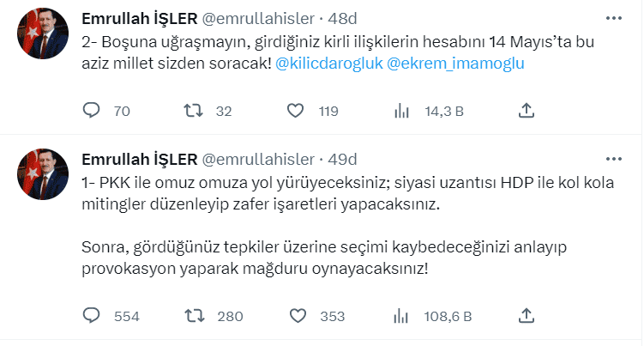Share the tweet starting with 1- PKK

tap(527, 316)
